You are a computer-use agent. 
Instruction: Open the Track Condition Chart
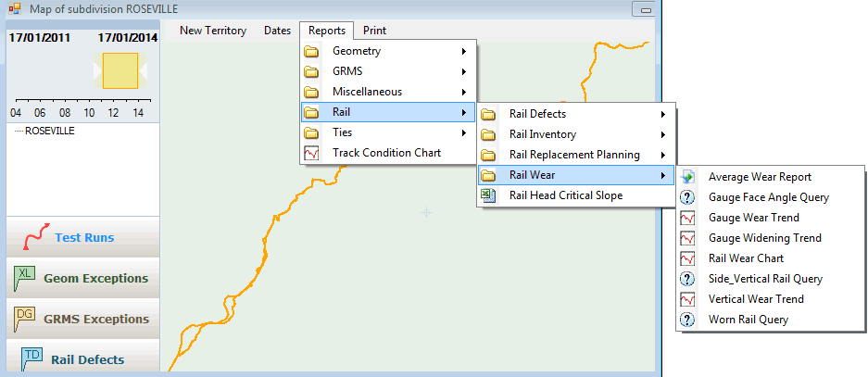click(x=386, y=153)
